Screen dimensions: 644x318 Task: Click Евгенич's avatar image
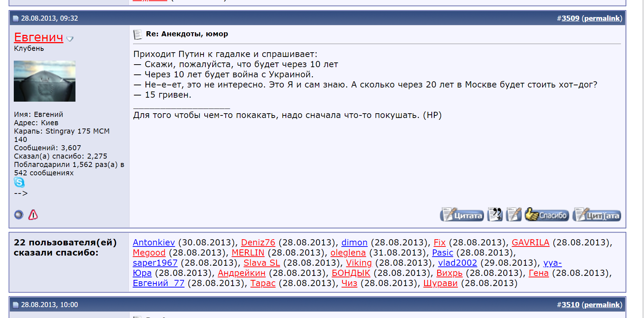coord(45,81)
